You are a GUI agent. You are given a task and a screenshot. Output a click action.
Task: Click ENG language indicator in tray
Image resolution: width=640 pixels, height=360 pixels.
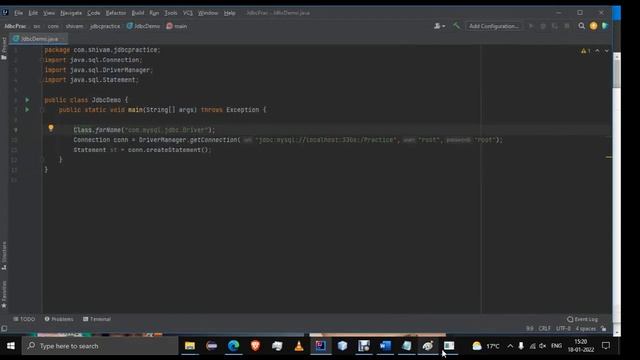556,346
